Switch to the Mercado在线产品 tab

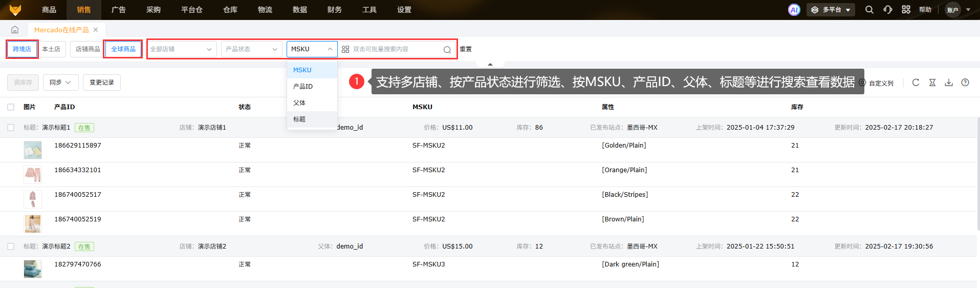point(61,30)
